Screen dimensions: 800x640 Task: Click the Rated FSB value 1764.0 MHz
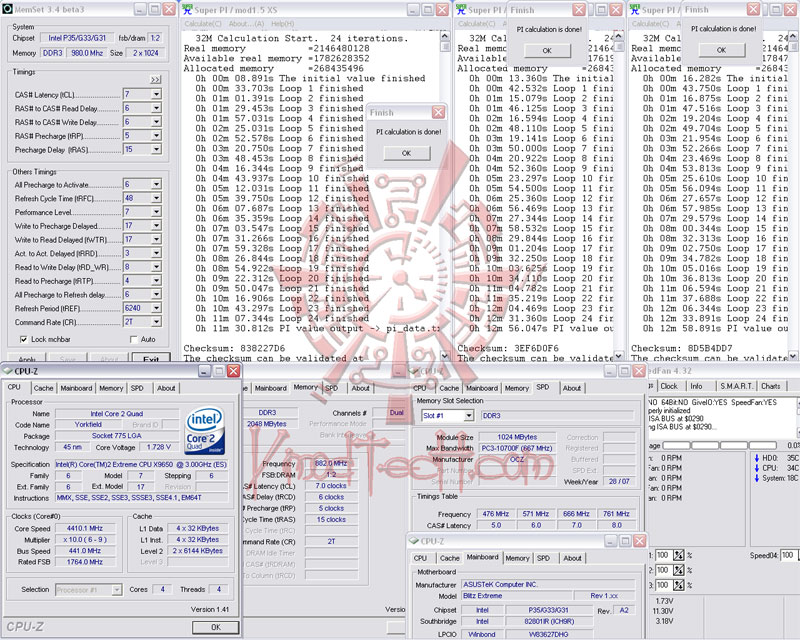85,562
